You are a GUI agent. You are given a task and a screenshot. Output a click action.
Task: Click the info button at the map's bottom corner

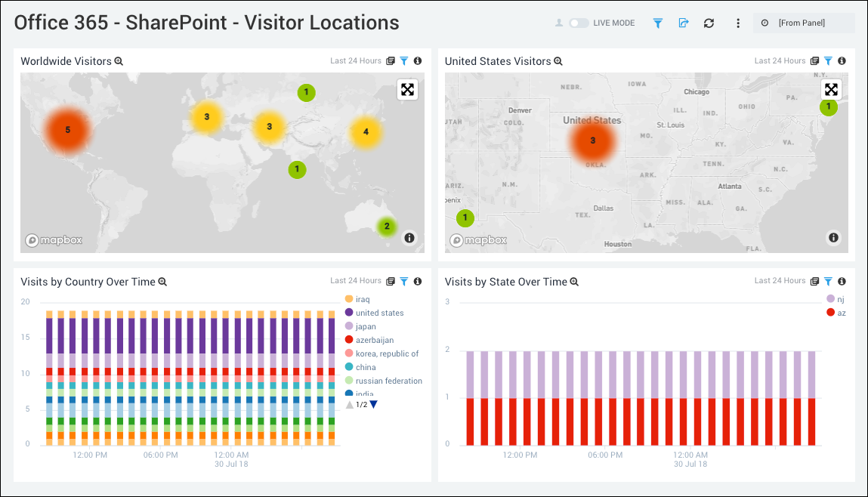click(x=409, y=237)
